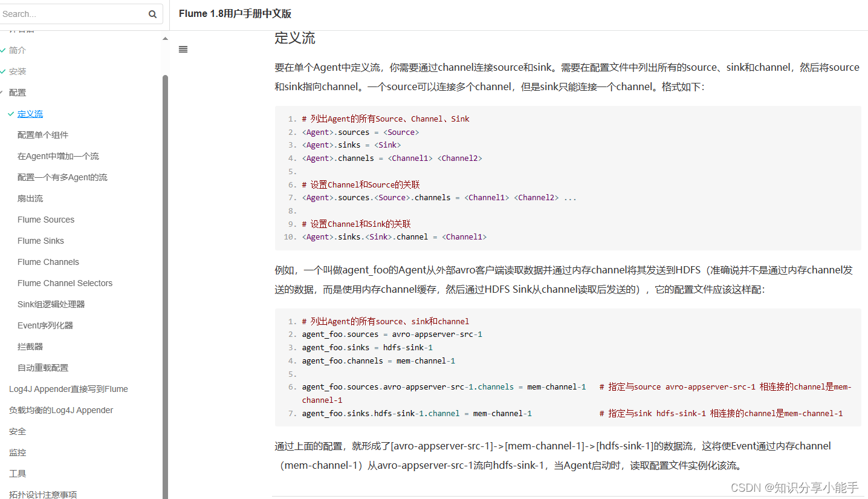Open the 安装 chapter

[x=18, y=71]
